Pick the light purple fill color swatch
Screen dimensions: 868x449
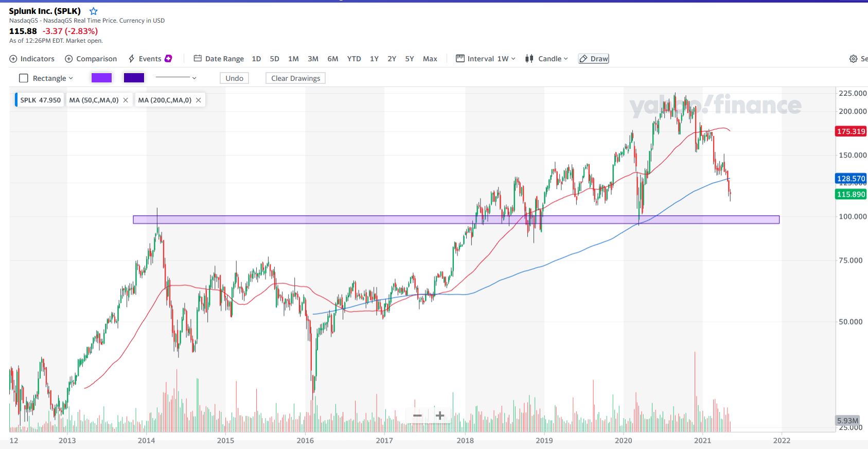click(101, 78)
